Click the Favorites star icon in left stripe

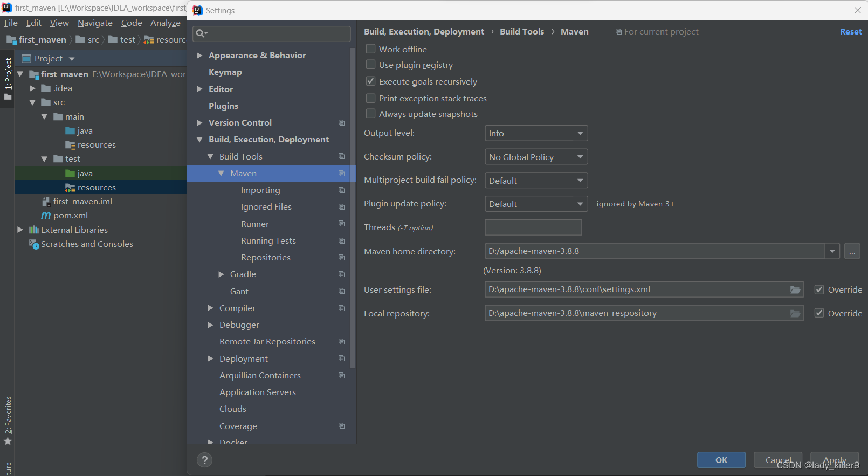(8, 441)
